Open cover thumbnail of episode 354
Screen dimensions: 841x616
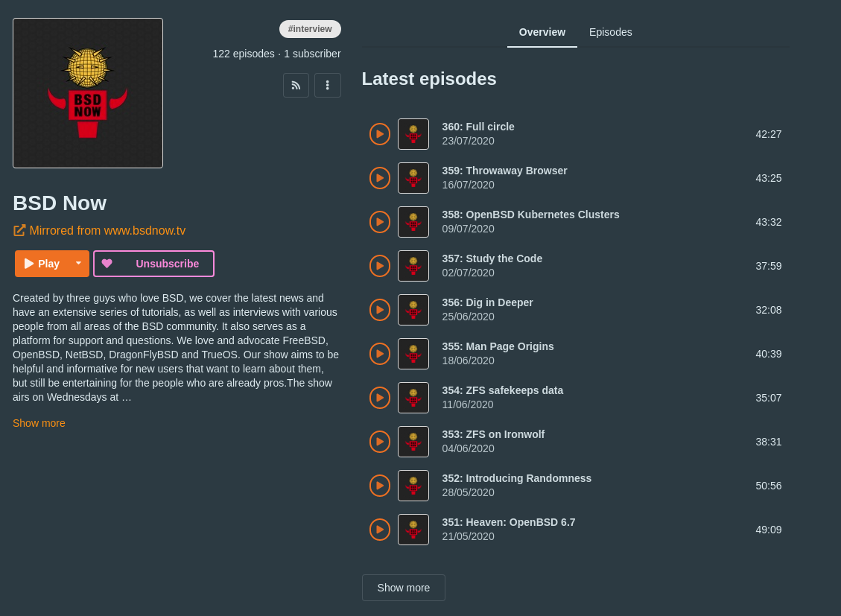pos(413,398)
